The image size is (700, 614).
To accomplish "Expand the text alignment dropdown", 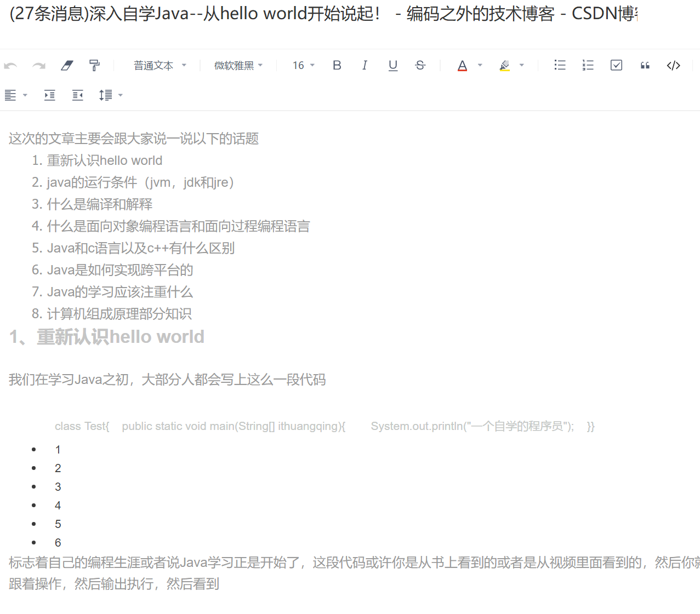I will point(26,95).
